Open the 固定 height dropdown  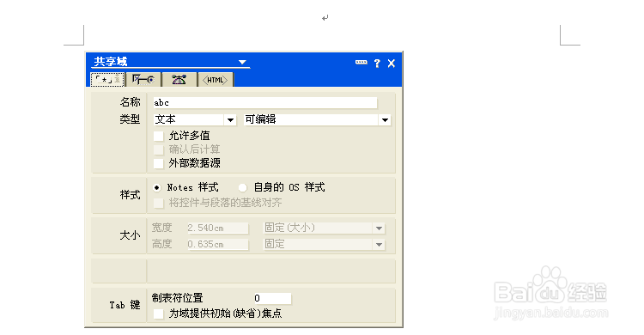tap(379, 245)
